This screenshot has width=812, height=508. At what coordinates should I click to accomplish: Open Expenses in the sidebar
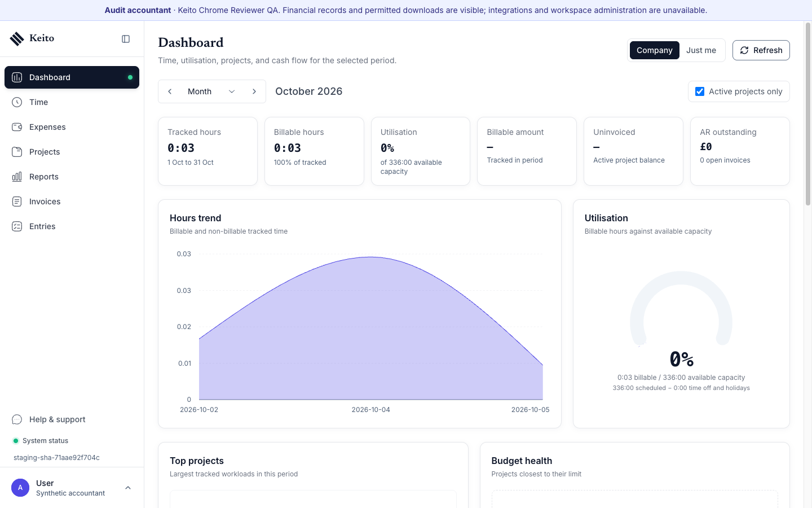click(72, 127)
